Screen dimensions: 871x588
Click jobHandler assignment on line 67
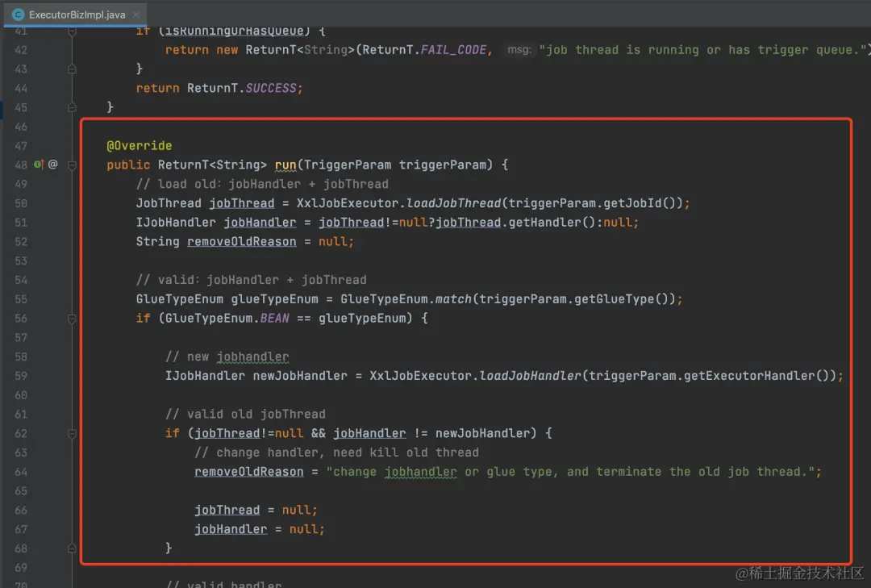coord(231,529)
